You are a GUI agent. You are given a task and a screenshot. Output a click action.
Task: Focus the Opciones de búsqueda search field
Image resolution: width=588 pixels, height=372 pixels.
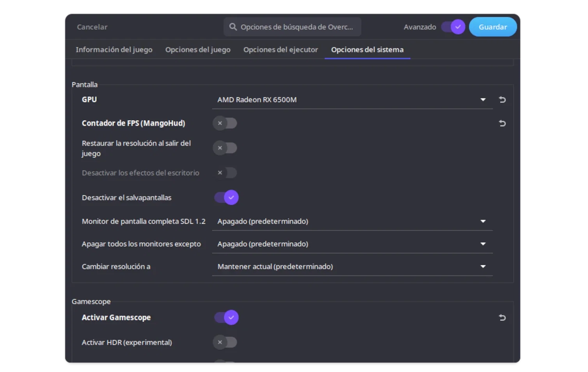(x=292, y=27)
